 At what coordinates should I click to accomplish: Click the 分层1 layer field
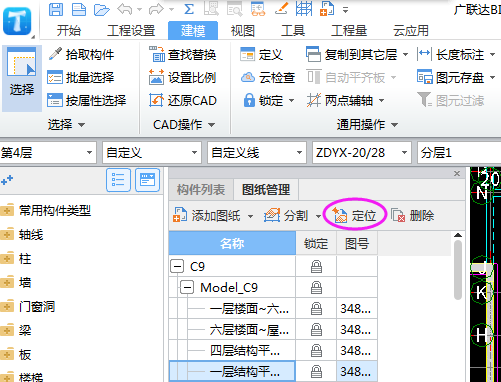pos(459,153)
